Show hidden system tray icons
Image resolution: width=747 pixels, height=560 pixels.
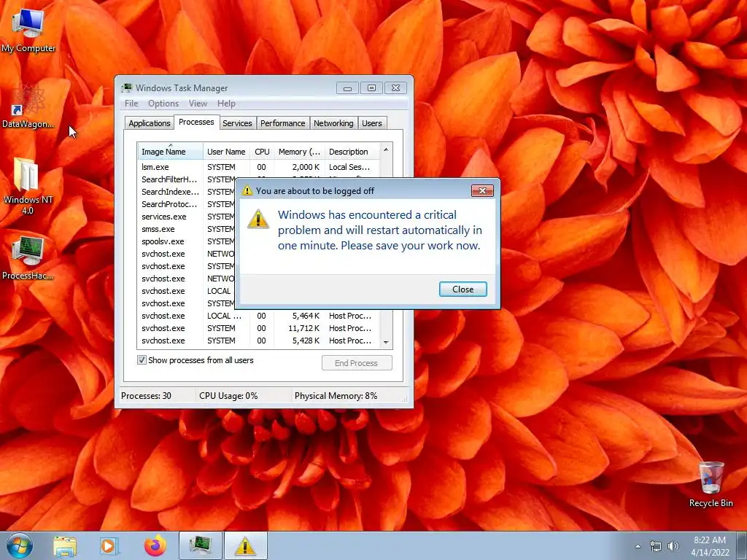[638, 546]
